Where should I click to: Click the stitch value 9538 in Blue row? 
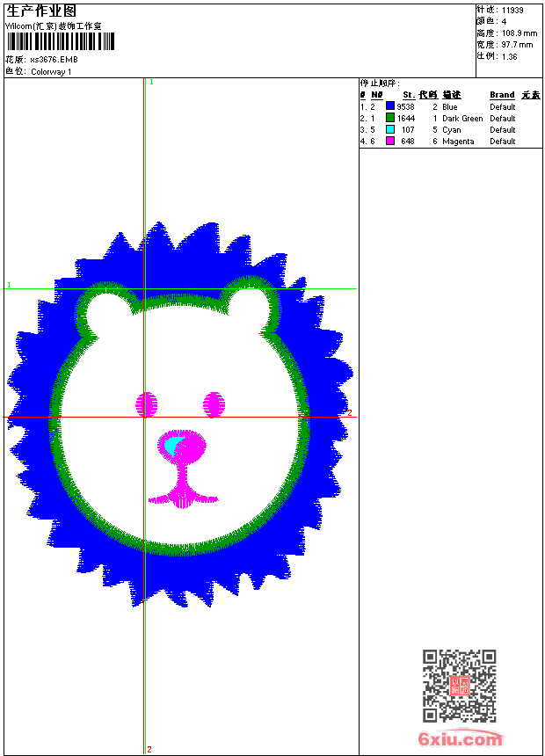coord(405,107)
